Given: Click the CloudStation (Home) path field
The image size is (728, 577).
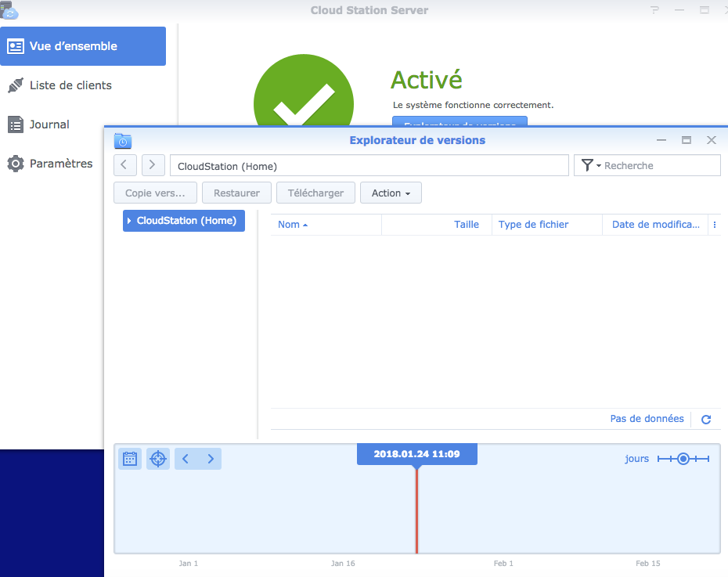Looking at the screenshot, I should point(369,165).
